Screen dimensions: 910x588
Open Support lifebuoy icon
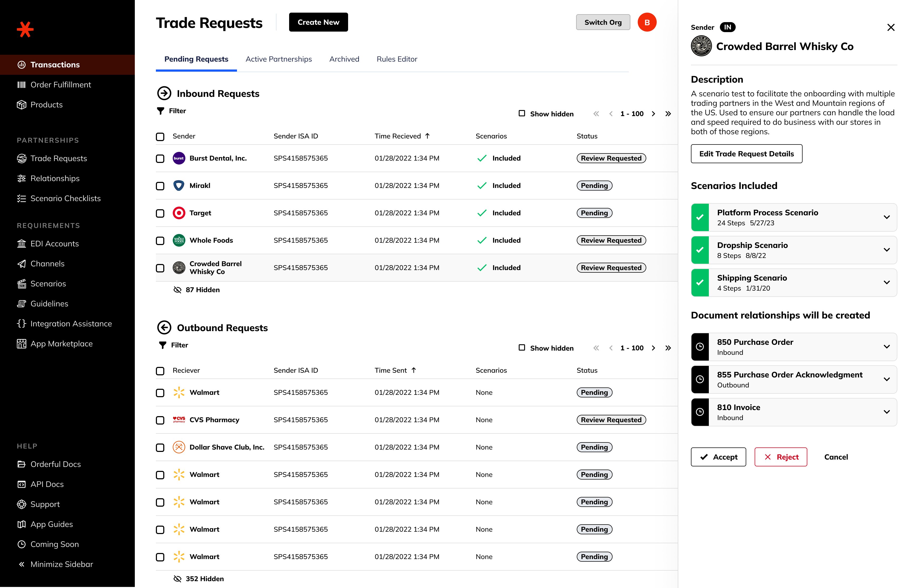(x=22, y=504)
